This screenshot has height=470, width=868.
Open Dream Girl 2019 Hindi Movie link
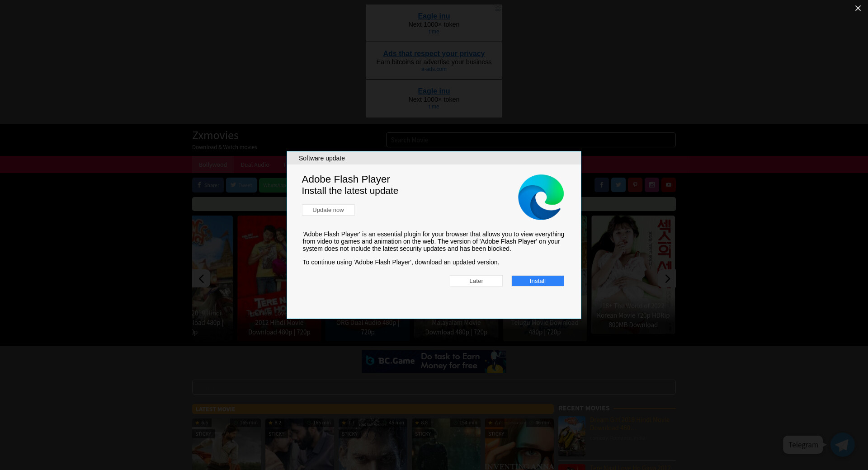click(x=629, y=424)
